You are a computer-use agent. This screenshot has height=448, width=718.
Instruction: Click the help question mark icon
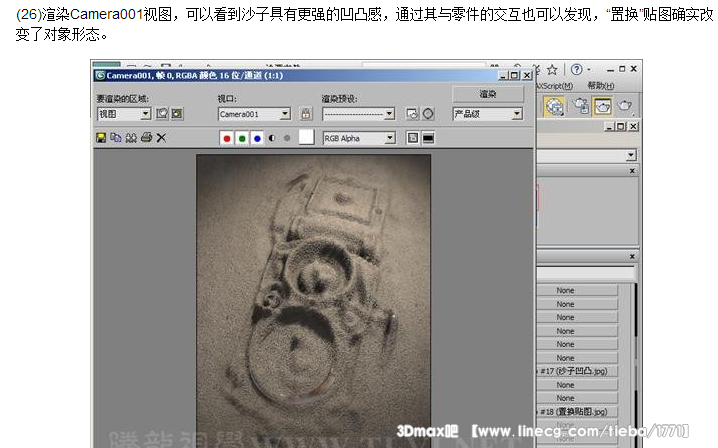coord(577,69)
